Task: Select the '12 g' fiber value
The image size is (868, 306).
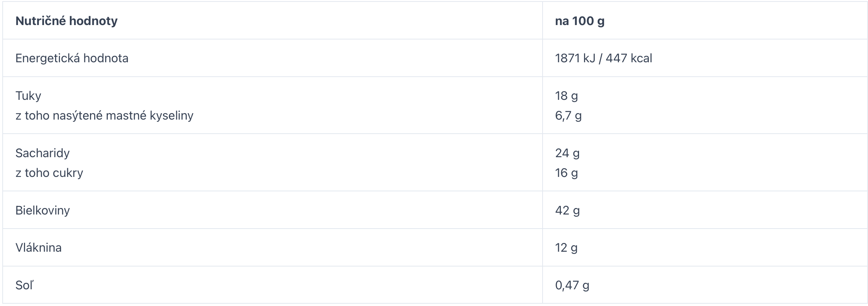Action: [566, 248]
